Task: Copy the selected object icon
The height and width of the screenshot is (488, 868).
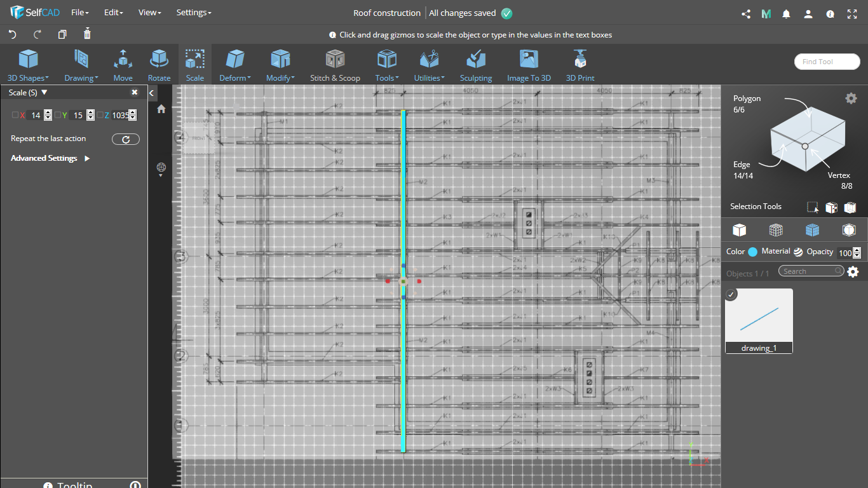Action: click(62, 34)
